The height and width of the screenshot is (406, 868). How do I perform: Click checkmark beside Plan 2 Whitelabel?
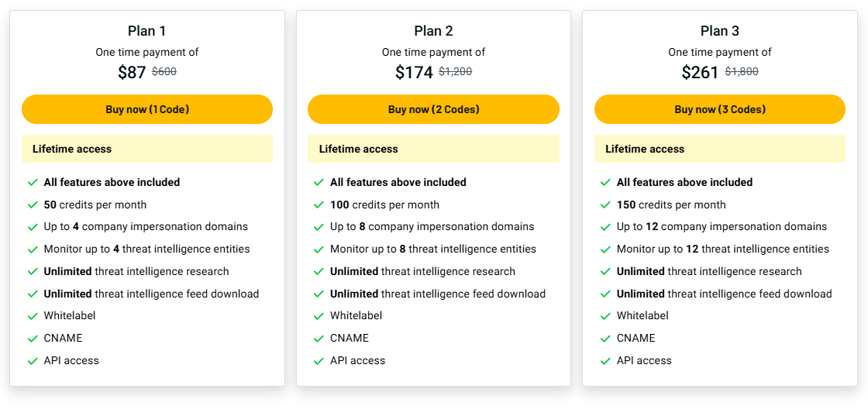click(319, 316)
